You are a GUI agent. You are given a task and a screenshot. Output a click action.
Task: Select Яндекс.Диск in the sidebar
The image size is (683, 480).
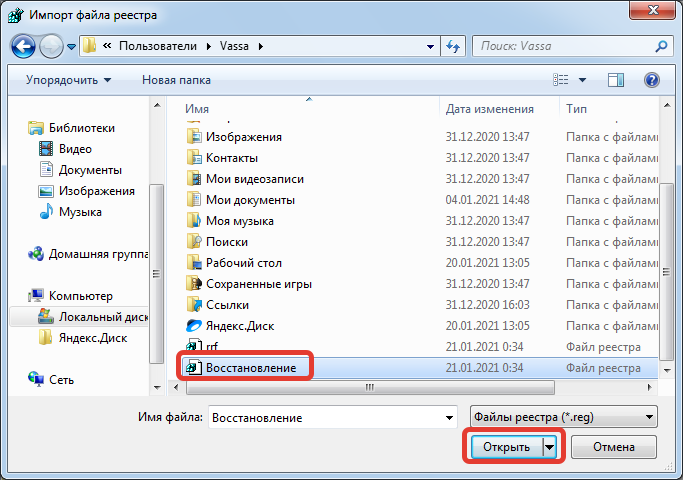coord(93,338)
